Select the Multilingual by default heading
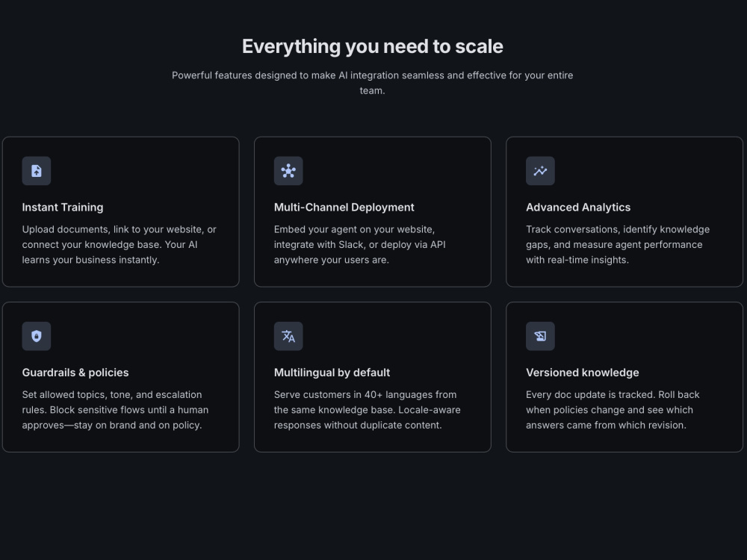The height and width of the screenshot is (560, 747). click(x=332, y=373)
